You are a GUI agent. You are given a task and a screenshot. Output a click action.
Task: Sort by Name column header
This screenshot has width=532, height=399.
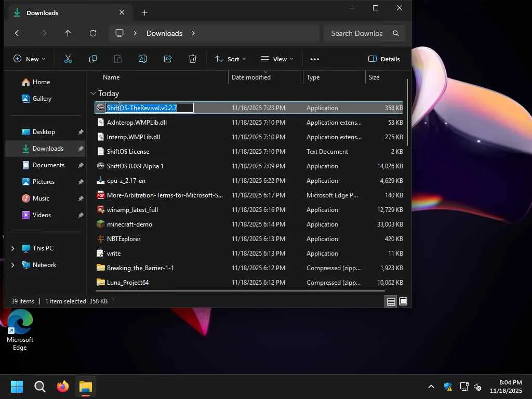[111, 77]
